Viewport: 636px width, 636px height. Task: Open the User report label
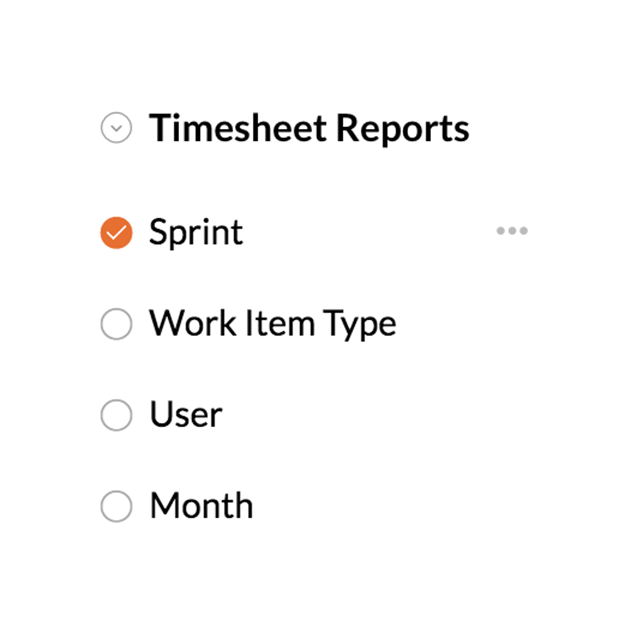(x=186, y=415)
